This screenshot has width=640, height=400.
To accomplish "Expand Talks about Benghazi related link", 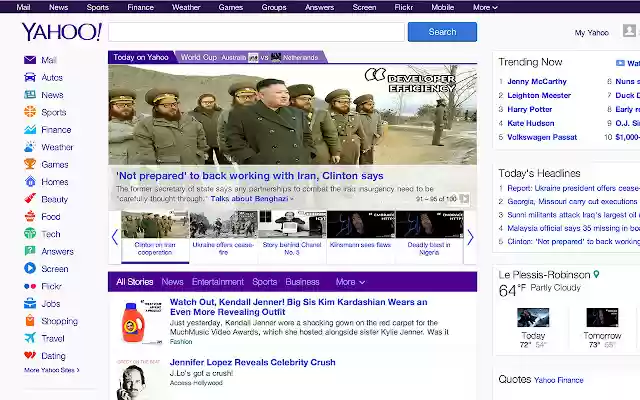I will click(x=252, y=199).
